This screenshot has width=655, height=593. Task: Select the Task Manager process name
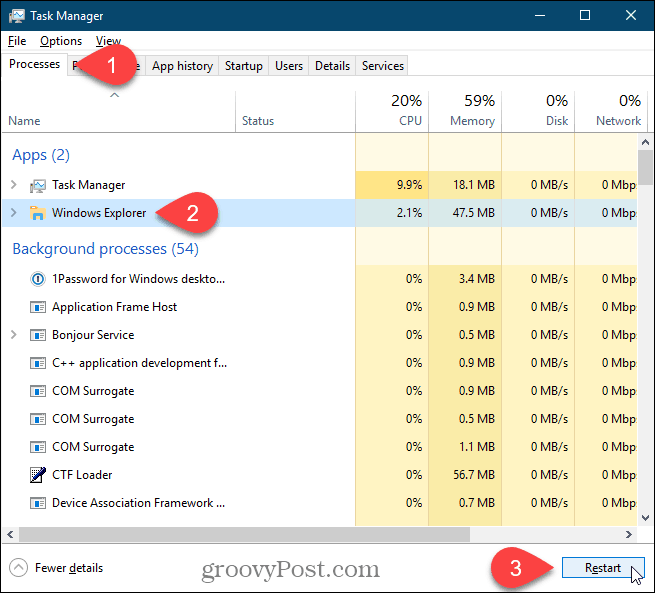tap(89, 185)
